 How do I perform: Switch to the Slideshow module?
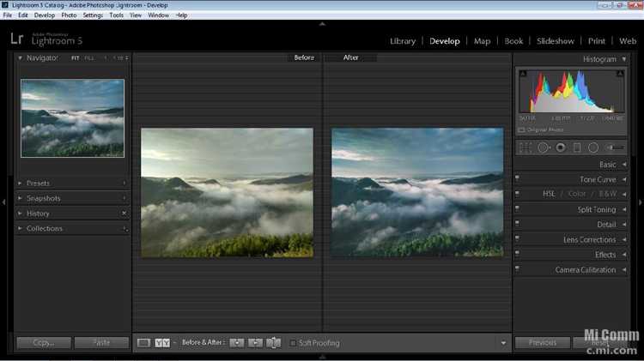pos(556,41)
